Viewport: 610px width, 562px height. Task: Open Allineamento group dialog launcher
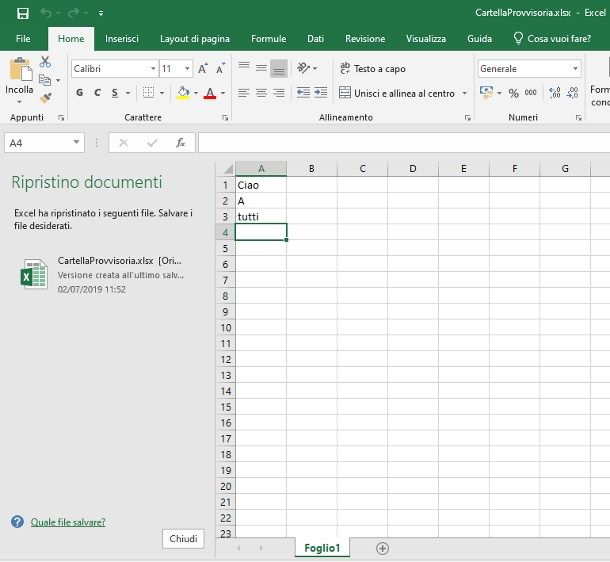[x=468, y=118]
